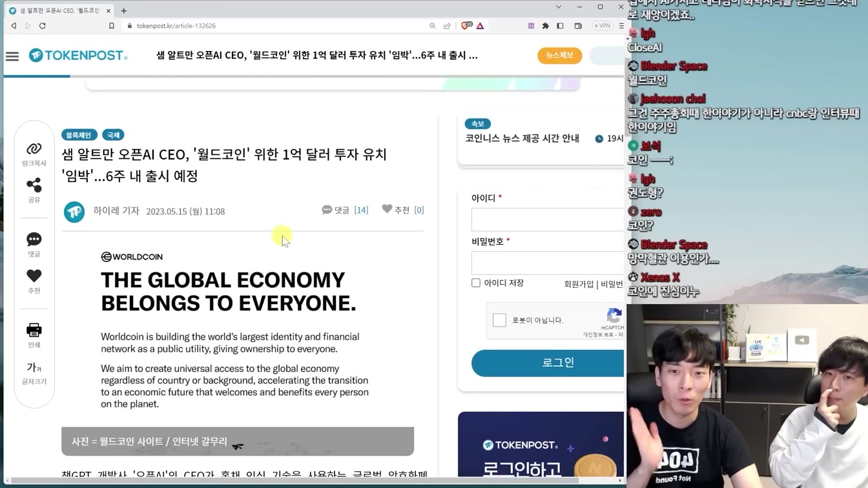Click the 회원가입 sign-up link
The height and width of the screenshot is (488, 868).
pos(579,284)
